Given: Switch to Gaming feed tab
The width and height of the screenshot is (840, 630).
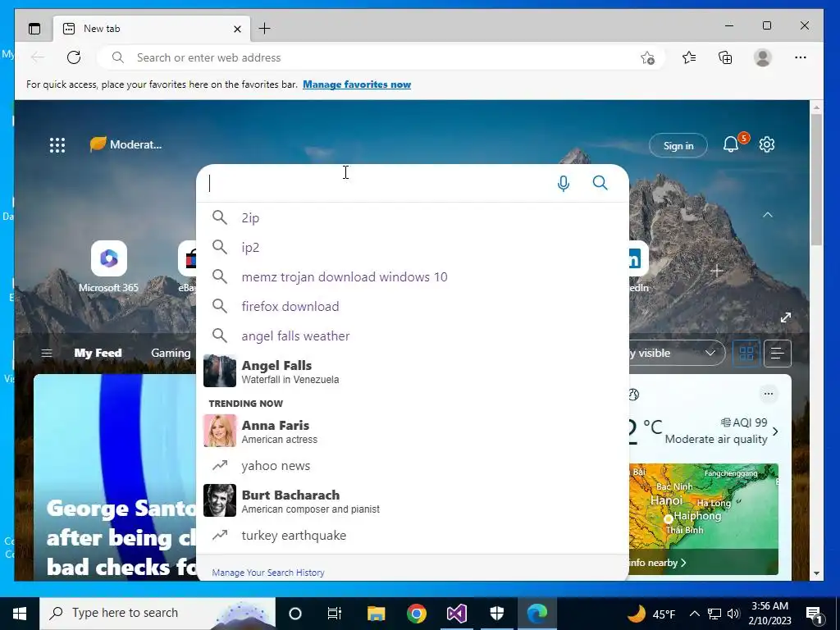Looking at the screenshot, I should pos(171,353).
